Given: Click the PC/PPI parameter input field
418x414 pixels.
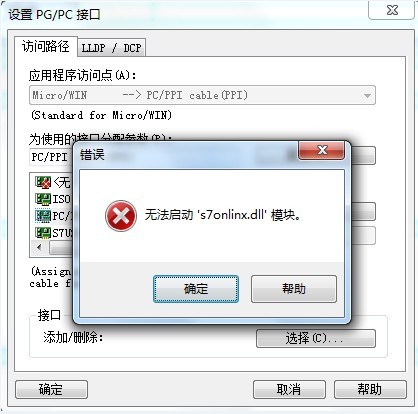Looking at the screenshot, I should point(51,156).
